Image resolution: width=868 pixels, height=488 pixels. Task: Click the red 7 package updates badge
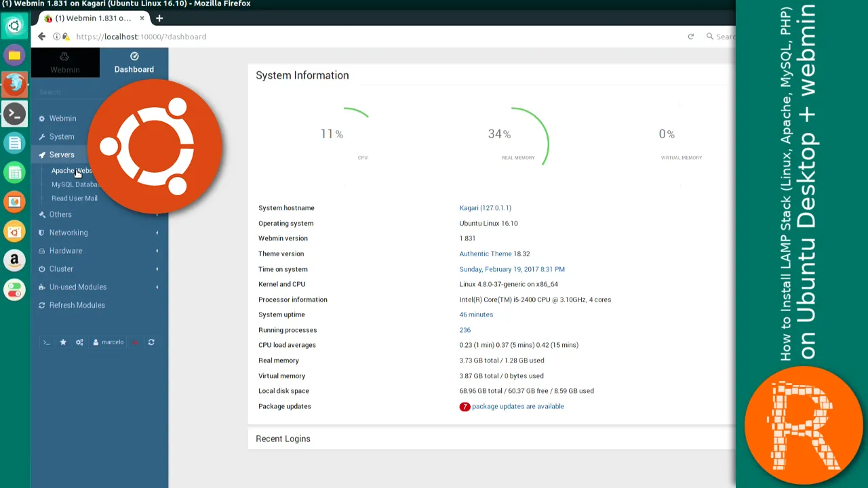(465, 407)
